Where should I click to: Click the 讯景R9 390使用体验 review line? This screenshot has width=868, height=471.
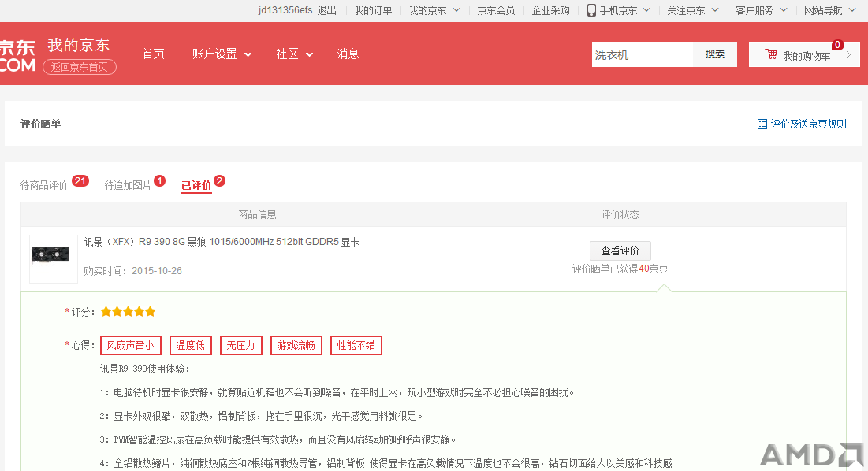pyautogui.click(x=145, y=369)
